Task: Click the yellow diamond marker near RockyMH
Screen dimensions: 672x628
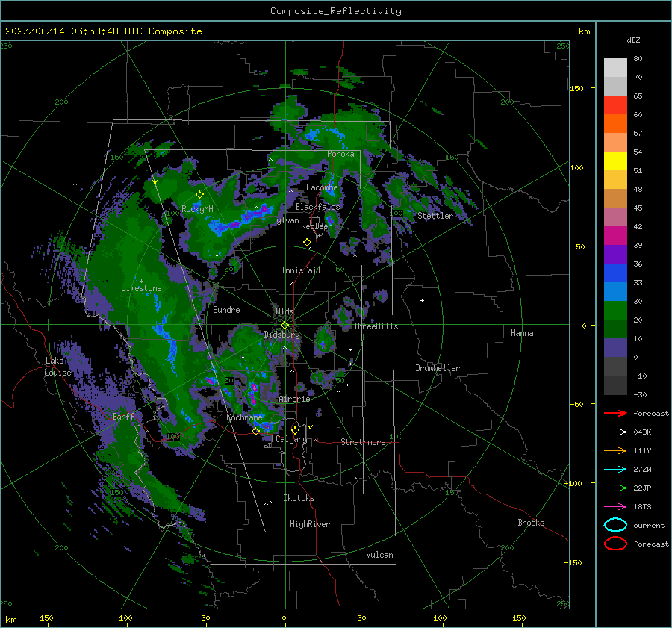Action: pos(199,195)
